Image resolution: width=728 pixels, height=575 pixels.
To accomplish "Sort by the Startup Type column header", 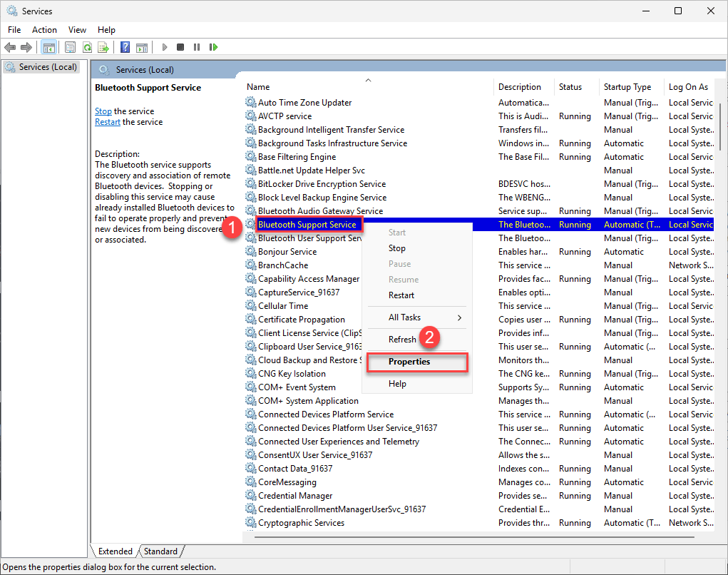I will 627,87.
